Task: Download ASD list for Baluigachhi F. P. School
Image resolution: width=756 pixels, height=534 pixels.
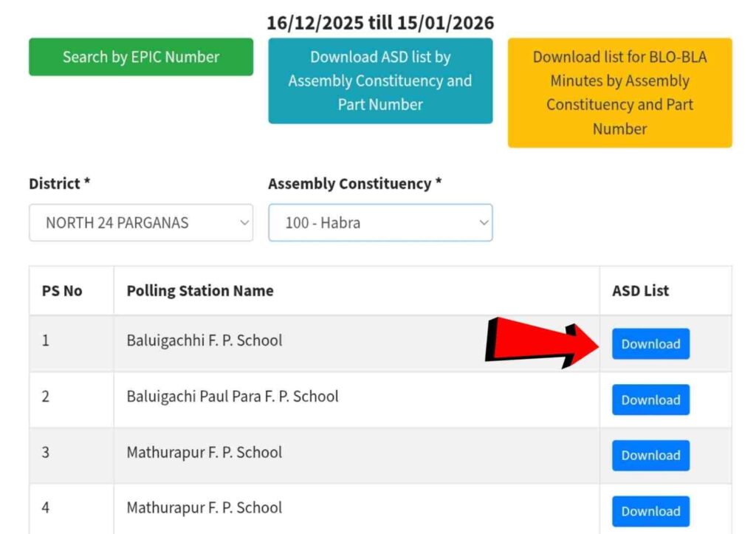Action: click(x=650, y=344)
